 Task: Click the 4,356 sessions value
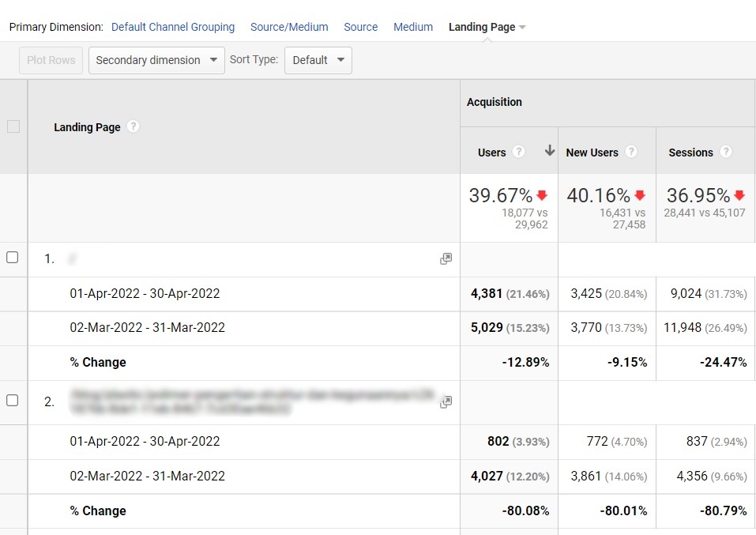[692, 477]
